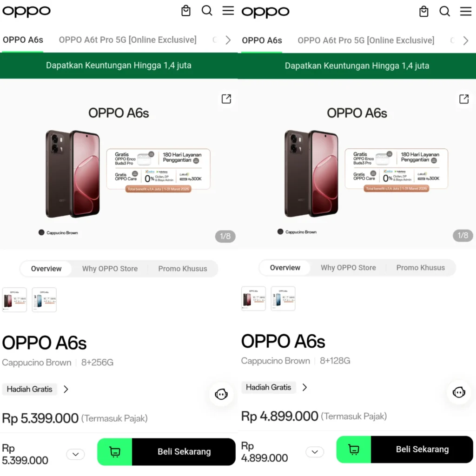The image size is (476, 476).
Task: Open the chat assistant bubble on the left page
Action: (222, 394)
